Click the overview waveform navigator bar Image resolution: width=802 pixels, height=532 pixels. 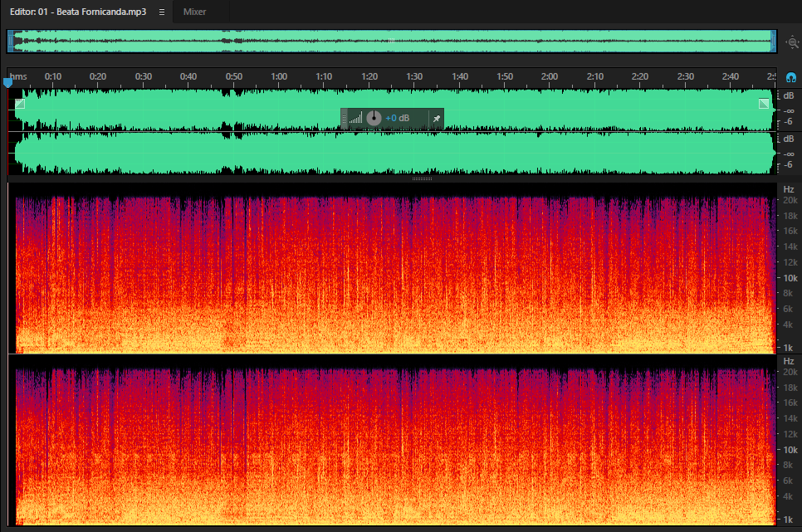tap(392, 41)
